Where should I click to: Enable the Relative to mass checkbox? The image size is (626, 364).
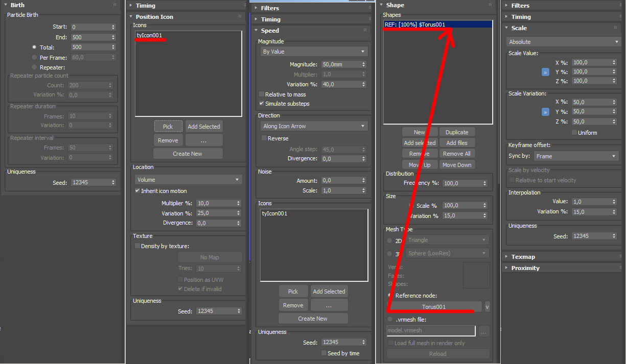262,94
